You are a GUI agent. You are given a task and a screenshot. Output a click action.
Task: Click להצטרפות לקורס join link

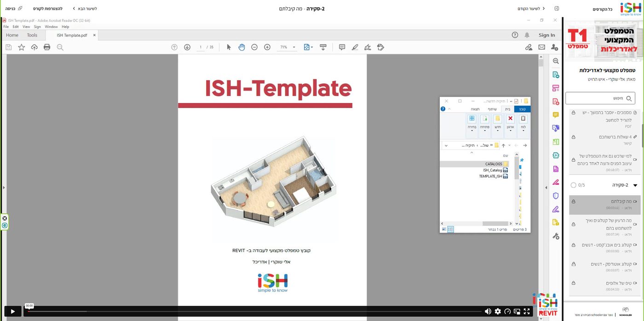click(x=47, y=8)
